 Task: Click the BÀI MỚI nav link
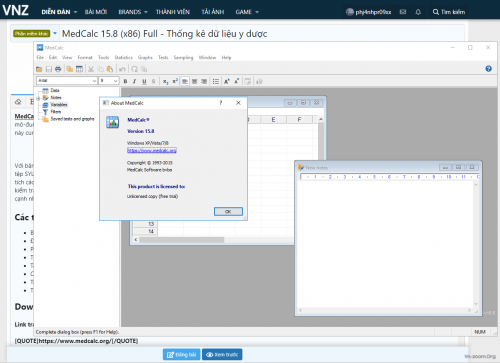(96, 12)
